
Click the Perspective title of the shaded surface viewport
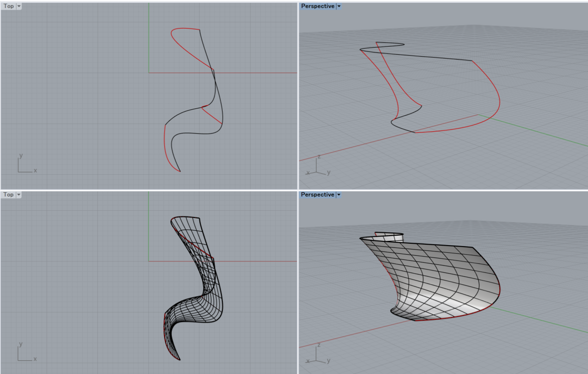[318, 195]
